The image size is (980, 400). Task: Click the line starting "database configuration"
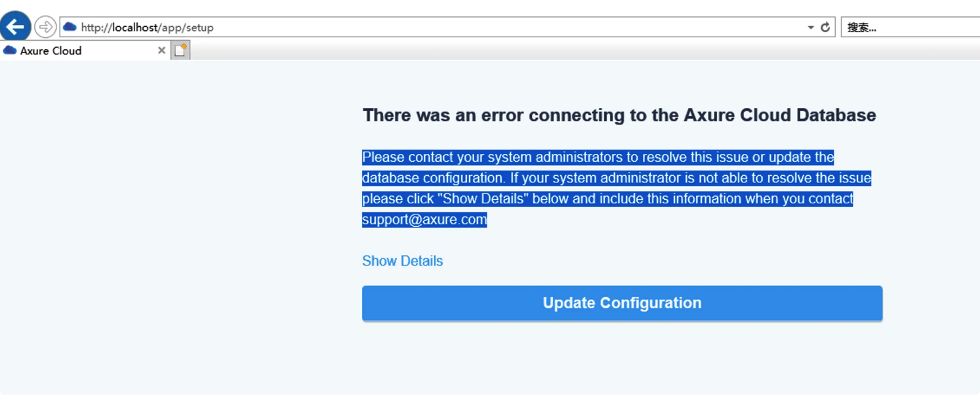tap(616, 178)
